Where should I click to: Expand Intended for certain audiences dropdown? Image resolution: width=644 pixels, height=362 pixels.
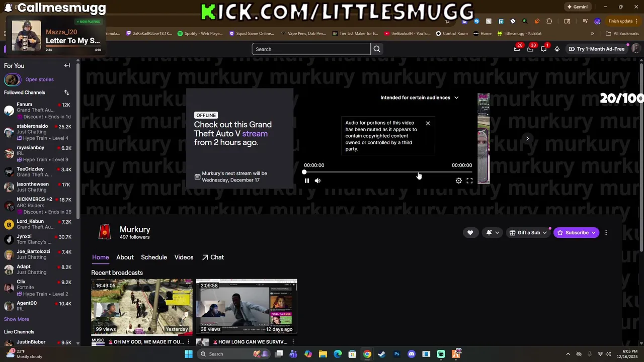pyautogui.click(x=419, y=98)
